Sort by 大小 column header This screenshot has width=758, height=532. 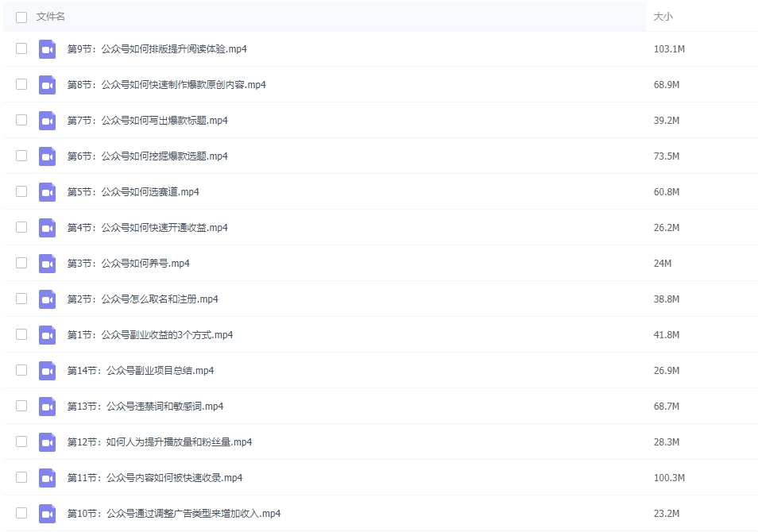663,17
